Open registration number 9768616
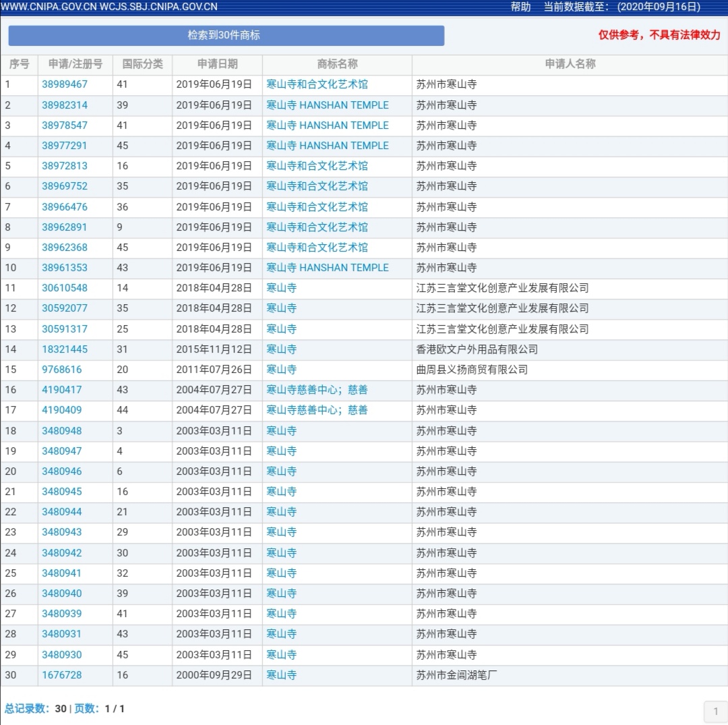The height and width of the screenshot is (725, 728). pos(62,370)
